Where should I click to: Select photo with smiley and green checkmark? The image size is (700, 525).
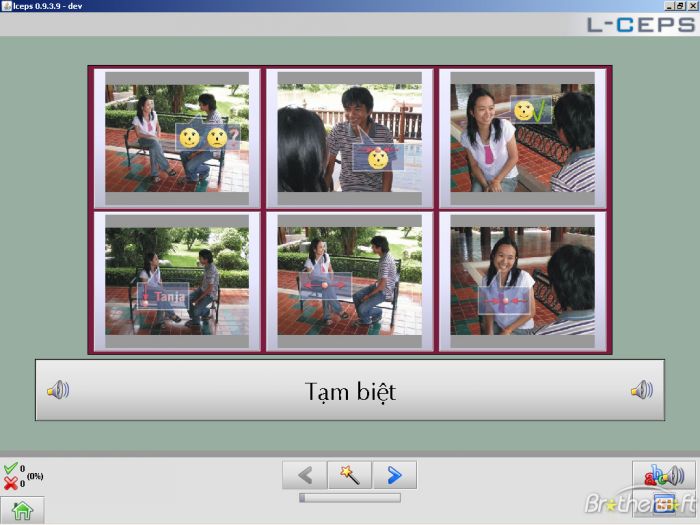pos(522,138)
